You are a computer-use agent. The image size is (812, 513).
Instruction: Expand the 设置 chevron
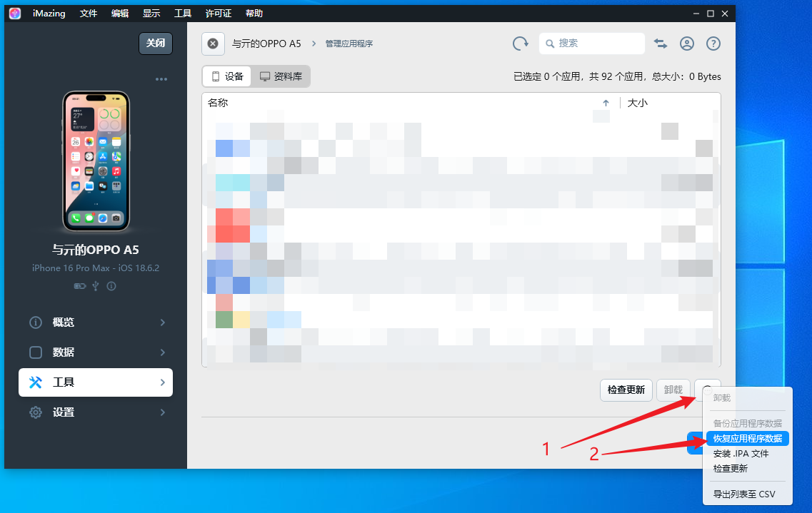pos(163,412)
